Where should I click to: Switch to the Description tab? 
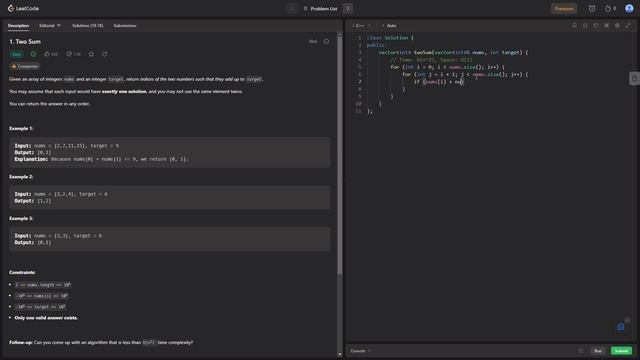click(x=18, y=25)
